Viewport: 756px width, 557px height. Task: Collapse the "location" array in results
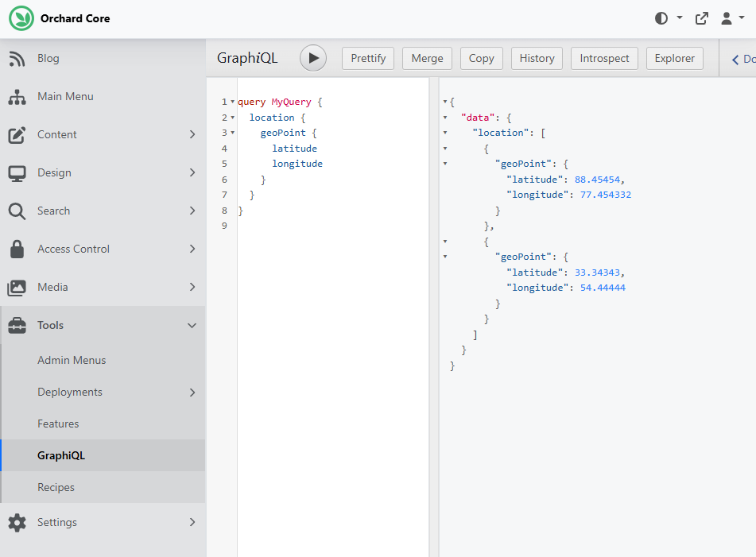coord(445,133)
